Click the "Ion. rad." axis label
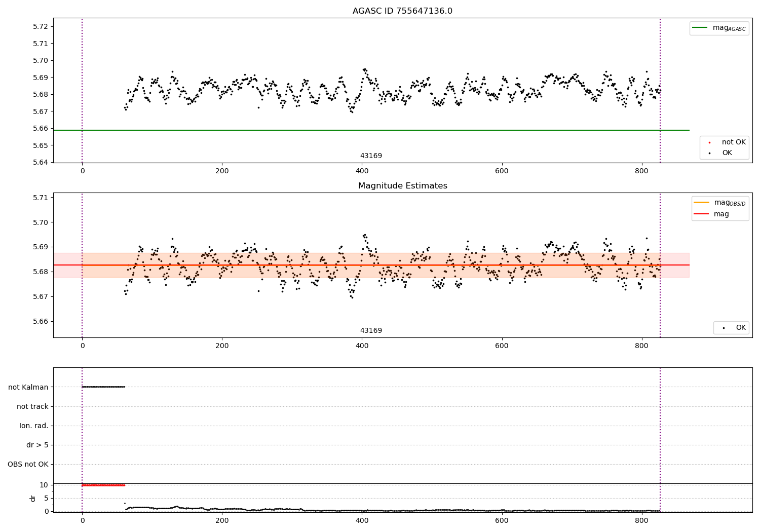This screenshot has width=760, height=532. 34,426
